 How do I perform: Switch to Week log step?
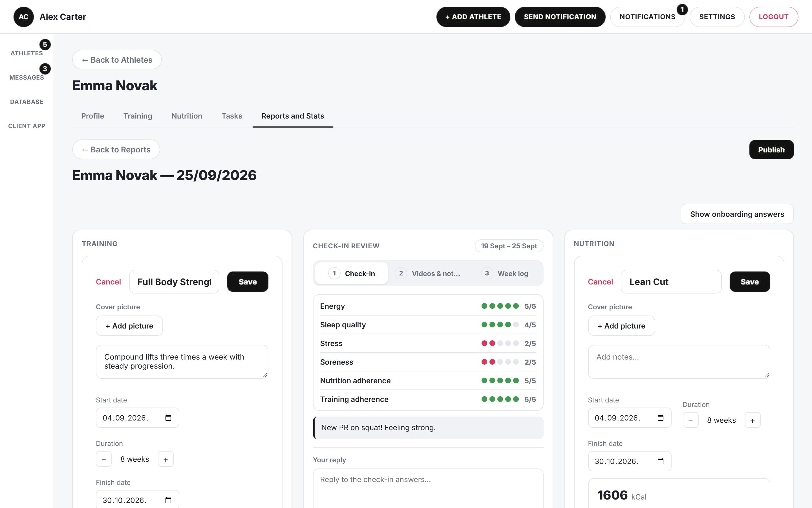click(505, 273)
